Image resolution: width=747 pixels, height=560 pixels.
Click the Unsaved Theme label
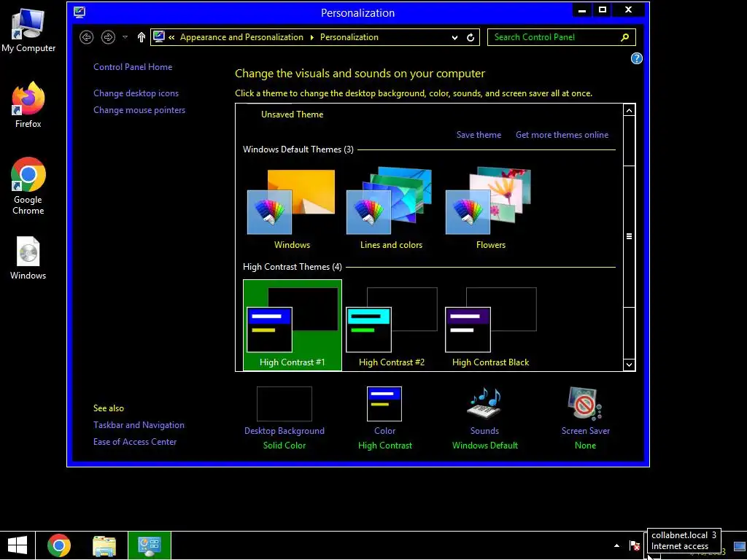(292, 114)
